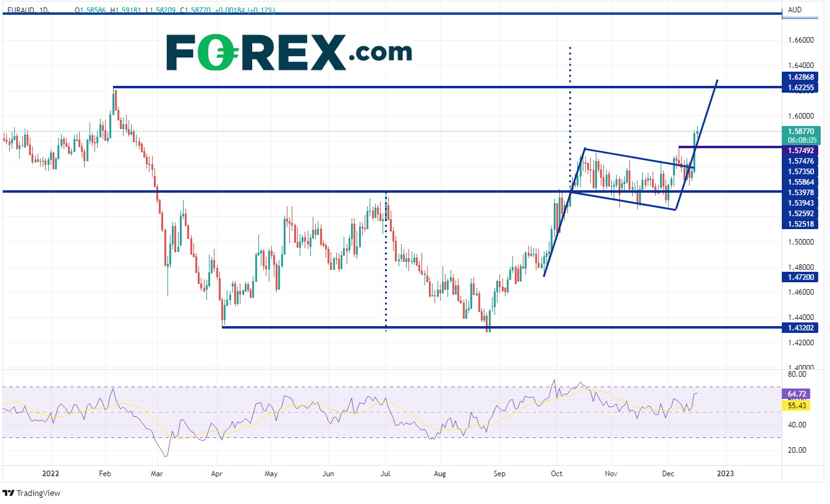The width and height of the screenshot is (830, 504).
Task: Click the 1.47200 price label
Action: point(800,278)
